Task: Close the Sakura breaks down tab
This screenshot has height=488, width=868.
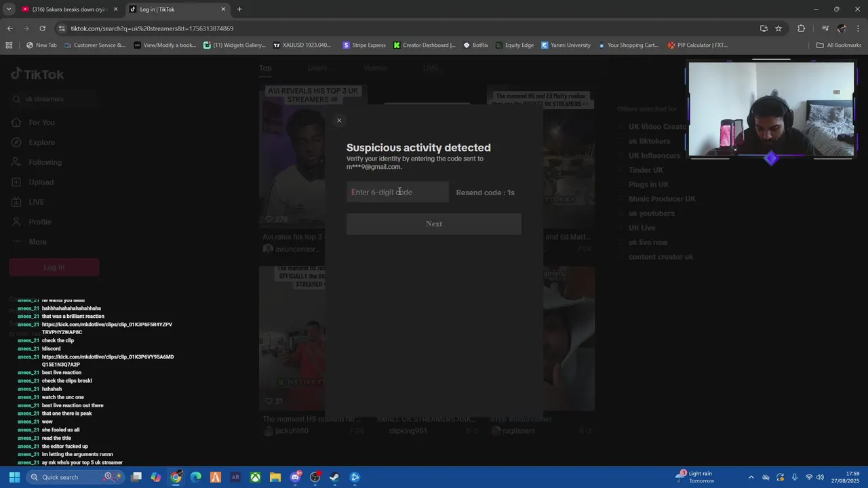Action: pos(116,9)
